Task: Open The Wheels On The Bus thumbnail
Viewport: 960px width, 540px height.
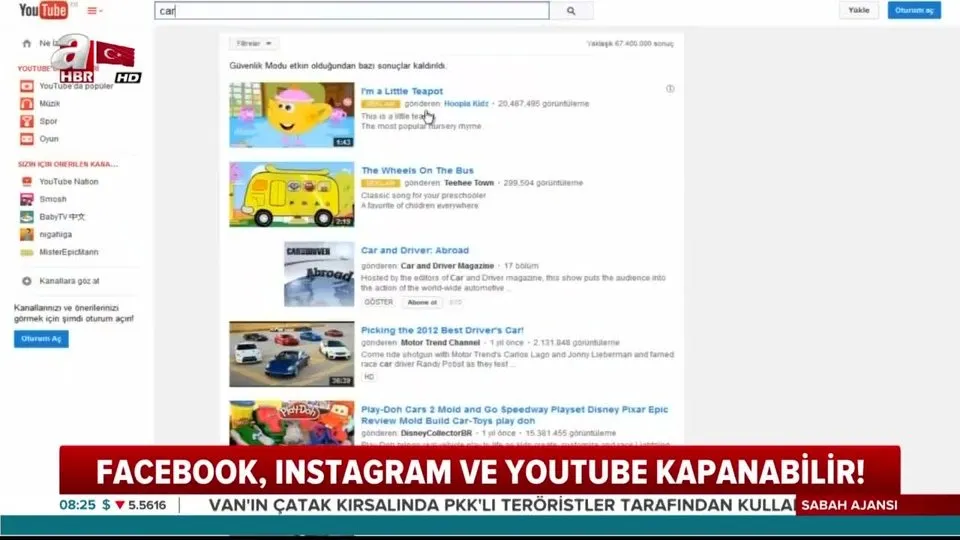Action: click(x=291, y=195)
